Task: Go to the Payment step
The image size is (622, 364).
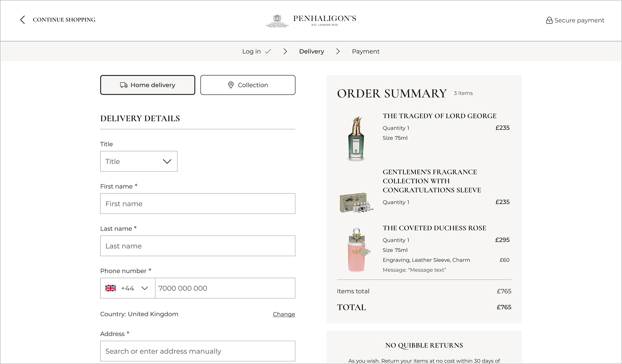Action: pyautogui.click(x=365, y=51)
